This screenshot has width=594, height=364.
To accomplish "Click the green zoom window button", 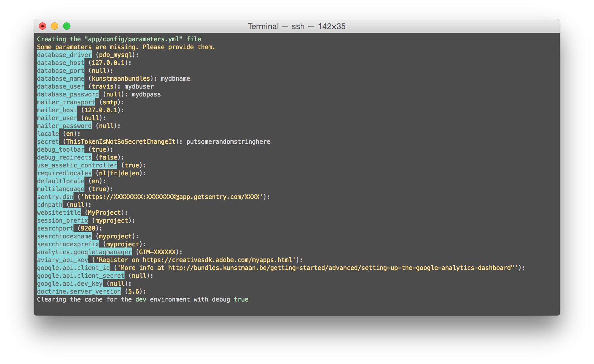I will coord(67,26).
